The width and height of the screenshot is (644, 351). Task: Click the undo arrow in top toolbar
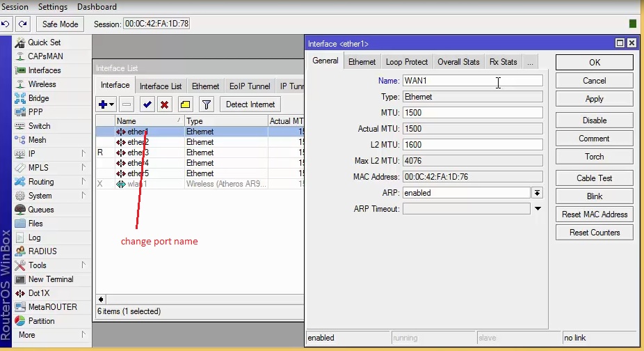(x=6, y=24)
